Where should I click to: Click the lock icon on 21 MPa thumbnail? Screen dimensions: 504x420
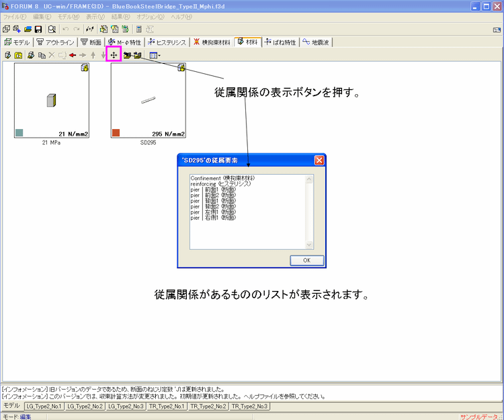coord(85,67)
